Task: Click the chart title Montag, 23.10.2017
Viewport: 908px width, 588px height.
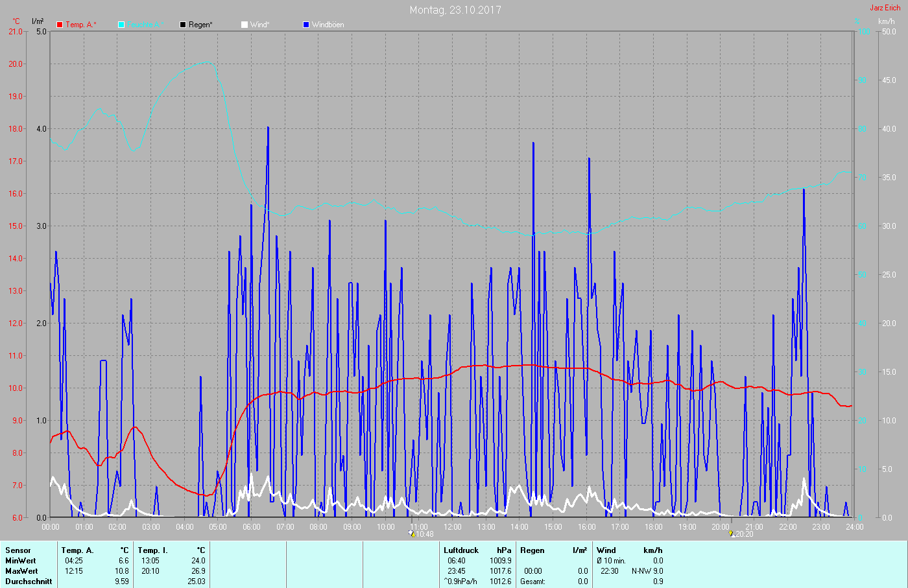Action: pyautogui.click(x=455, y=10)
